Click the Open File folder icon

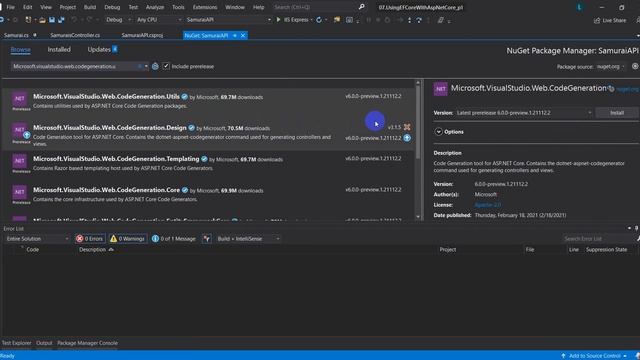coord(42,20)
